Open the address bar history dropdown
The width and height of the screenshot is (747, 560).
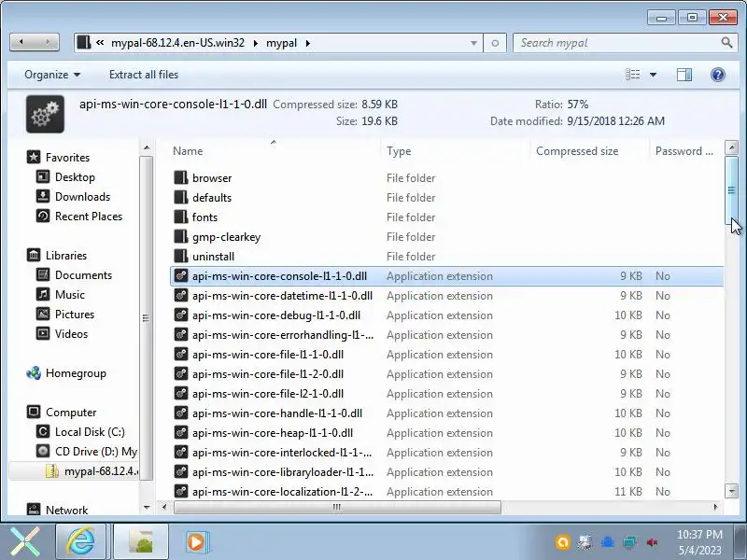click(x=473, y=43)
